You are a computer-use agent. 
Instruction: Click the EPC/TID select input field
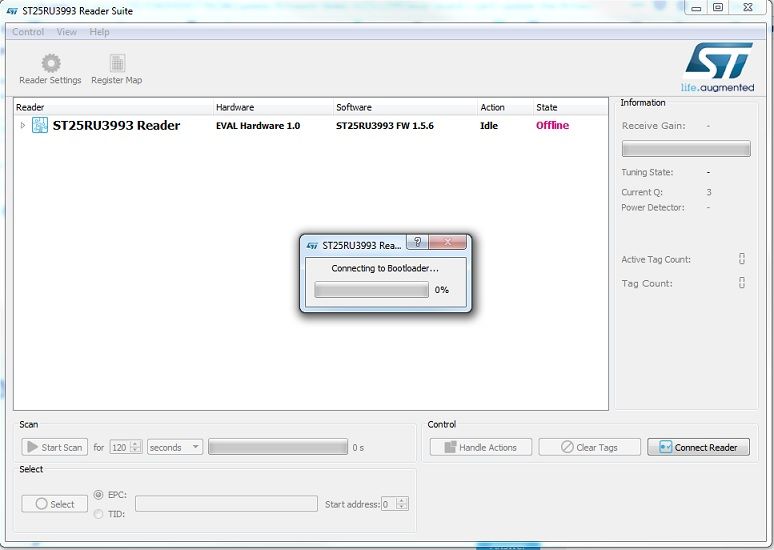(227, 504)
